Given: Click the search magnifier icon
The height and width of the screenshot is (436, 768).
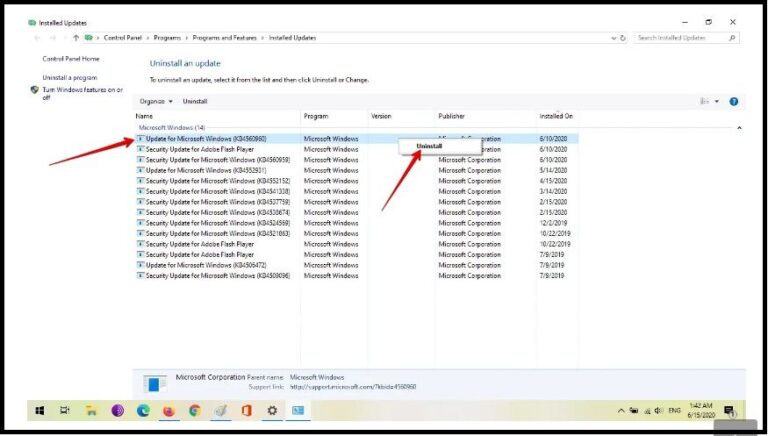Looking at the screenshot, I should 732,38.
